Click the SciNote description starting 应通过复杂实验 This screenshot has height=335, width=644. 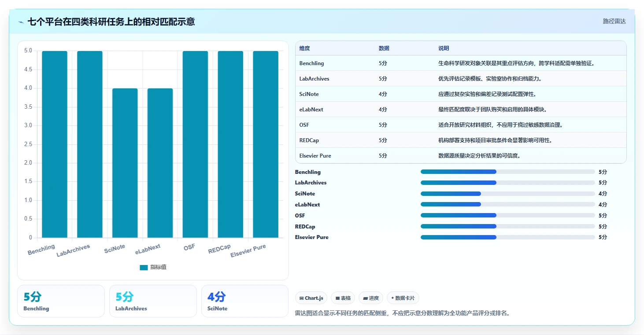coord(487,94)
